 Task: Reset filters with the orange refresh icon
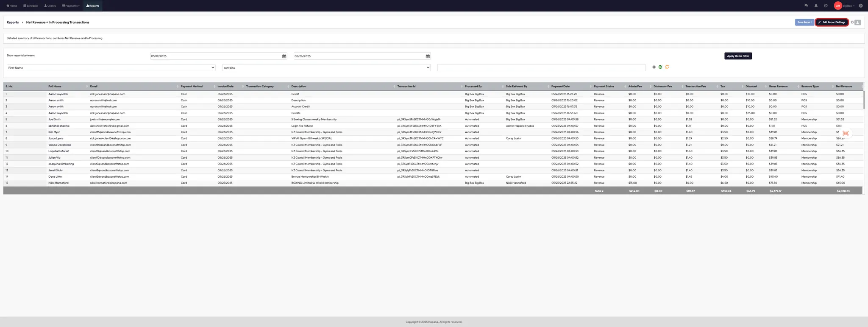point(667,67)
